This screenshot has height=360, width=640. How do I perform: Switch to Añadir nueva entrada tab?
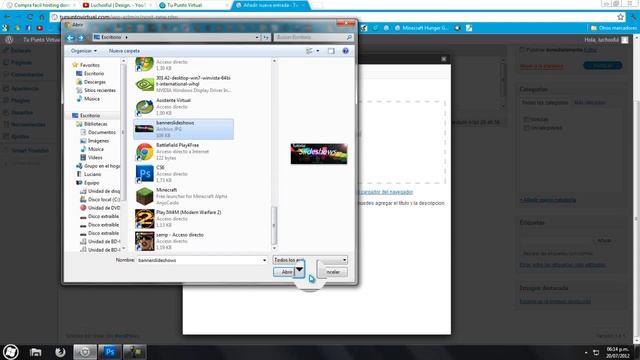271,5
